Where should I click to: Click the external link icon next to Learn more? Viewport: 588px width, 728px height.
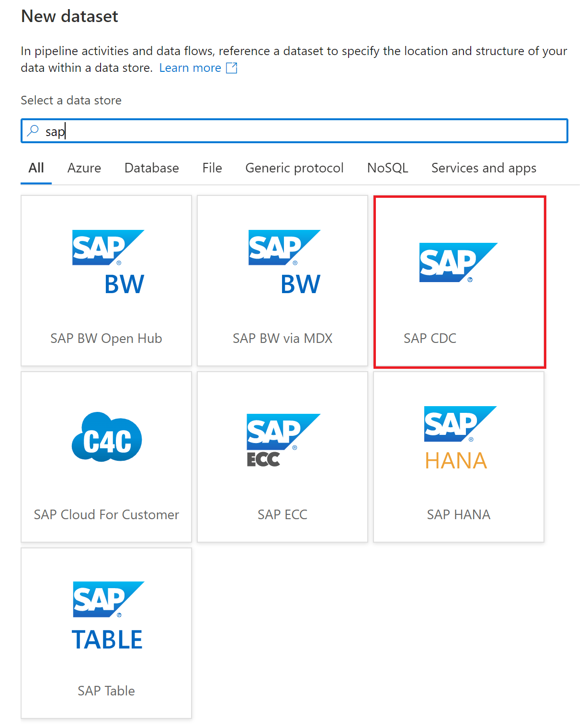point(231,68)
